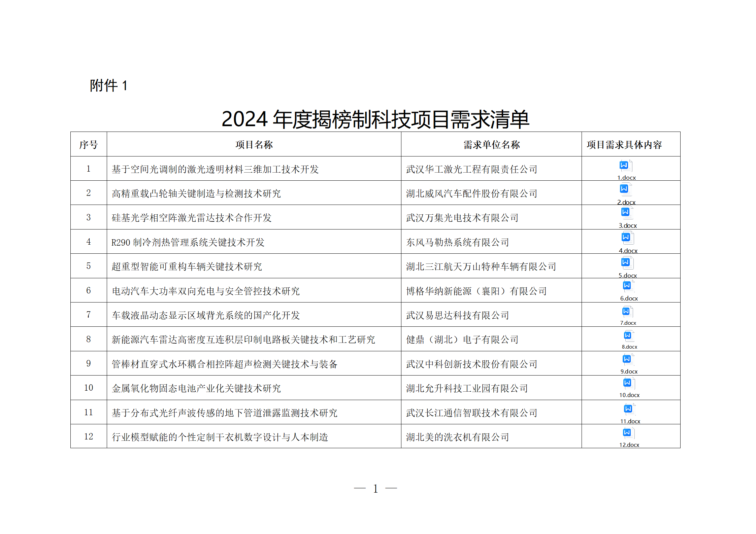Click row number 9 in 序号 column

(89, 363)
